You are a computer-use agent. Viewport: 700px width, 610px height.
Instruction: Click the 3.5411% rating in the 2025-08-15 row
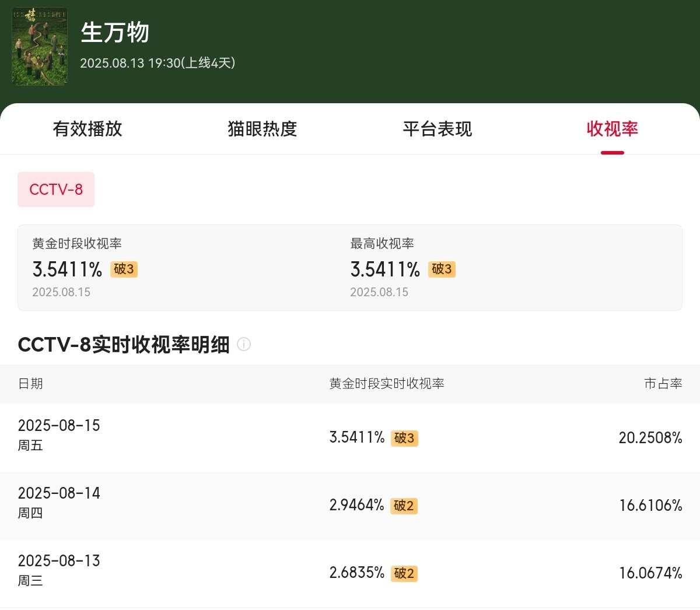point(357,438)
